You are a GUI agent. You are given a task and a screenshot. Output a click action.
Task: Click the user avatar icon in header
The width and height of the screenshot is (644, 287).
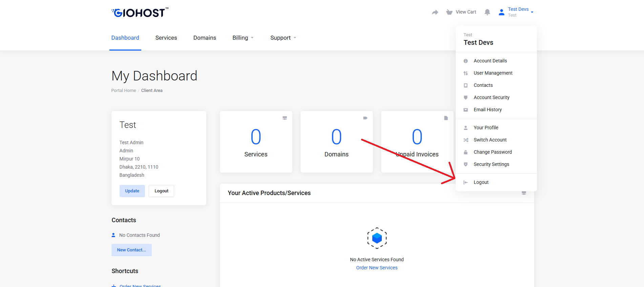click(501, 12)
